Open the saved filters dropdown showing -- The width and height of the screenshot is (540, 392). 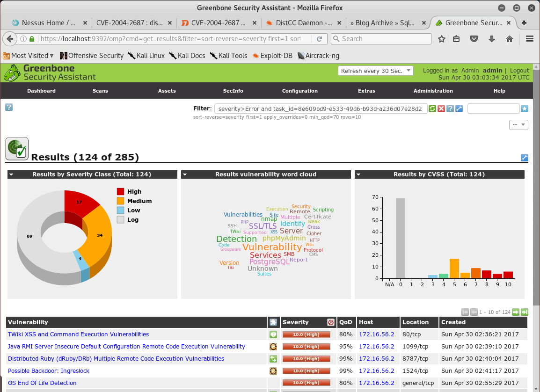click(x=518, y=124)
